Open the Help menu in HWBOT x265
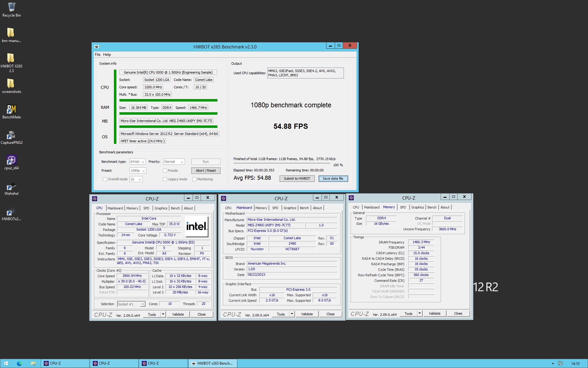 coord(107,55)
